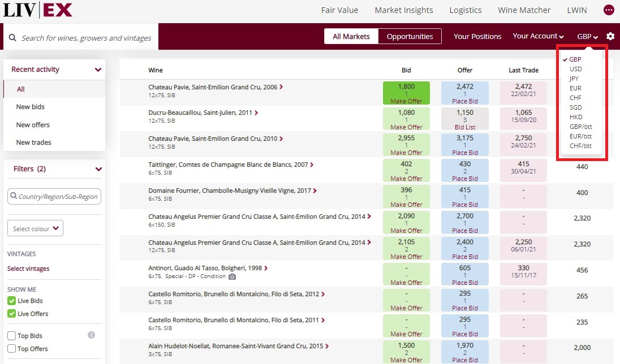Open arrow next to Taittinger Comtes de Champagne 2007
The image size is (620, 364).
312,165
